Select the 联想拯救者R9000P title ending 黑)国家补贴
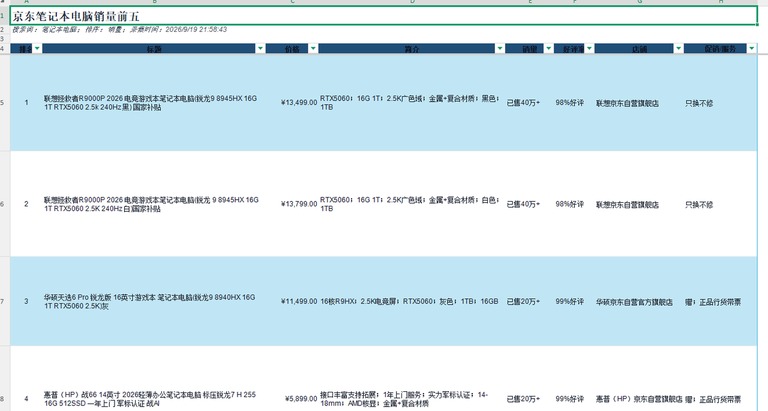 [x=154, y=102]
